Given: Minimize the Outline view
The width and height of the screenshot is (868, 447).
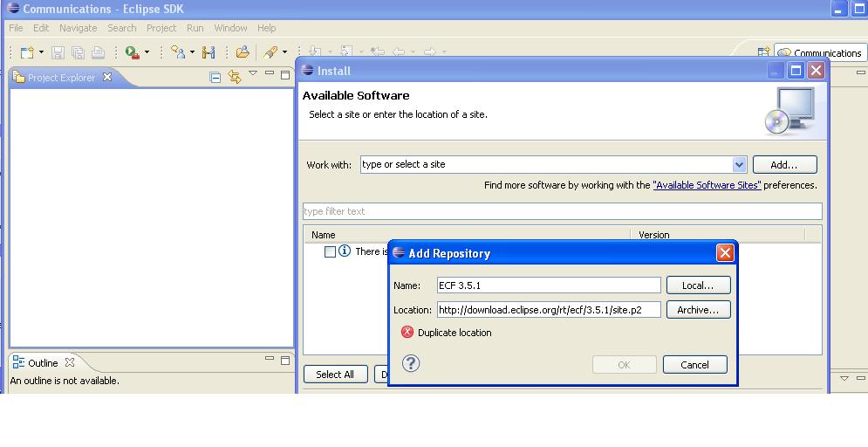Looking at the screenshot, I should [270, 358].
